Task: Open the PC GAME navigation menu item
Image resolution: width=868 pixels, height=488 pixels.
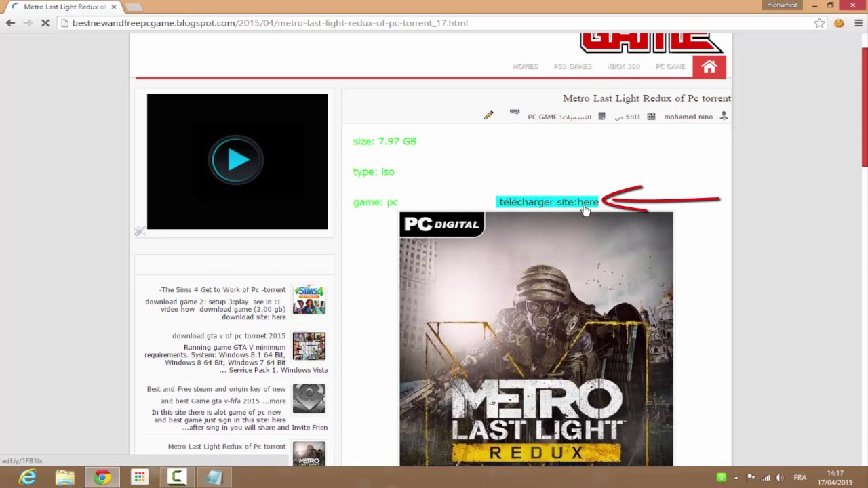Action: click(670, 66)
